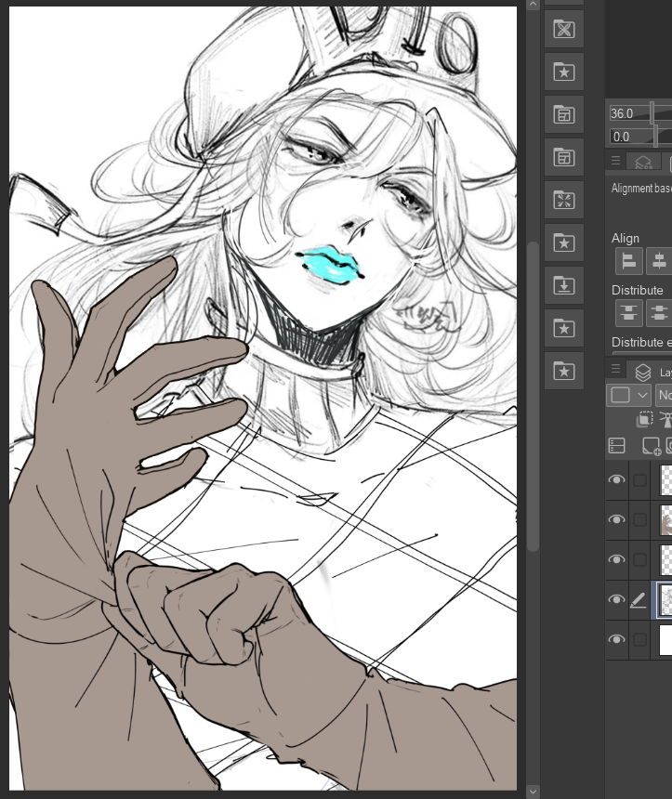Click the layer palette color swatch box

(x=620, y=395)
